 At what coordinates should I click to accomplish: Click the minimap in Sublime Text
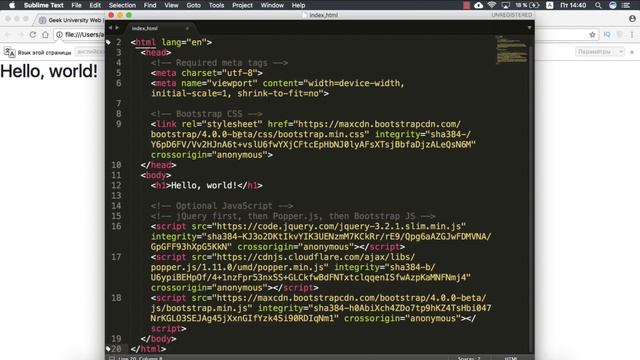coord(512,50)
